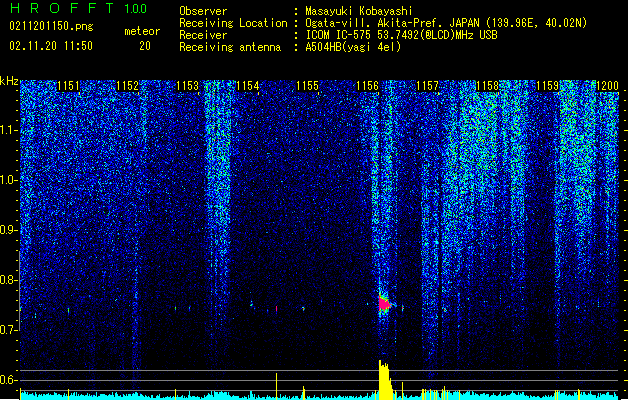This screenshot has width=629, height=400.
Task: Click the small magenta echo near 1154
Action: click(276, 309)
